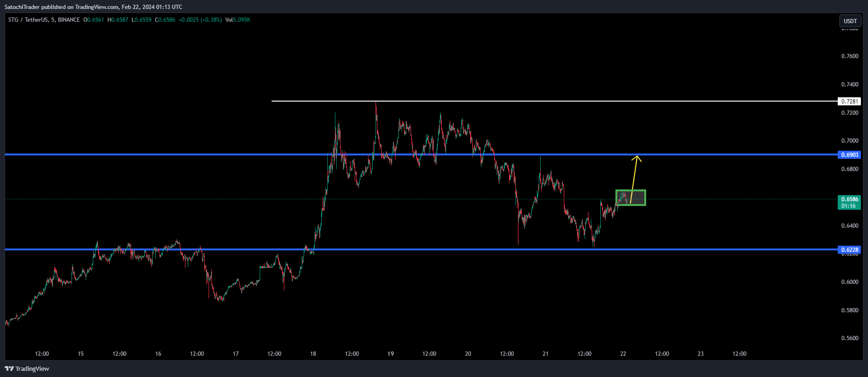Click the low value L0.6559
Screen dimensions: 868x377
pos(141,20)
